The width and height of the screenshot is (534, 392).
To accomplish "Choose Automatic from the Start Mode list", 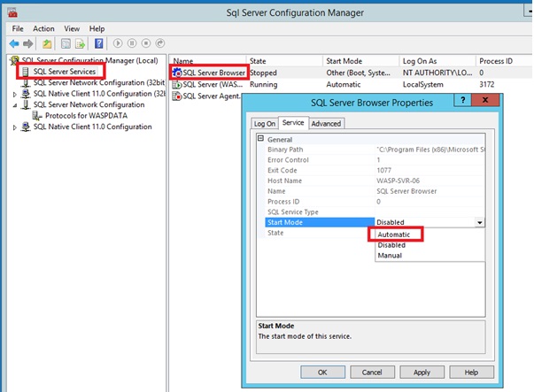I will (395, 234).
